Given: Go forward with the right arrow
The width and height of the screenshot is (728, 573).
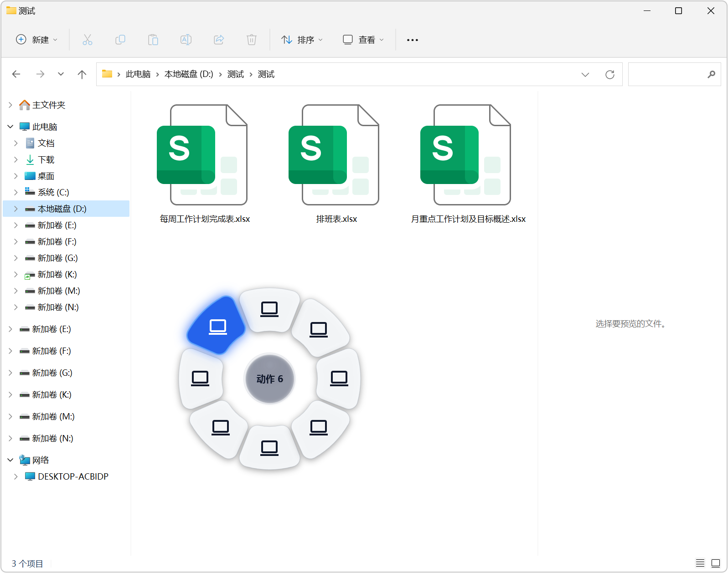Looking at the screenshot, I should (x=40, y=74).
